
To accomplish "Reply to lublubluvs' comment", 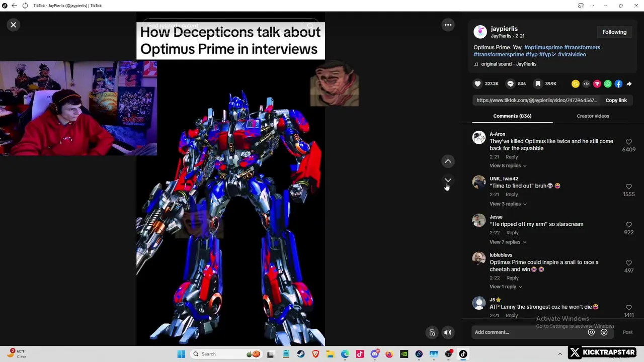I will coord(512,278).
